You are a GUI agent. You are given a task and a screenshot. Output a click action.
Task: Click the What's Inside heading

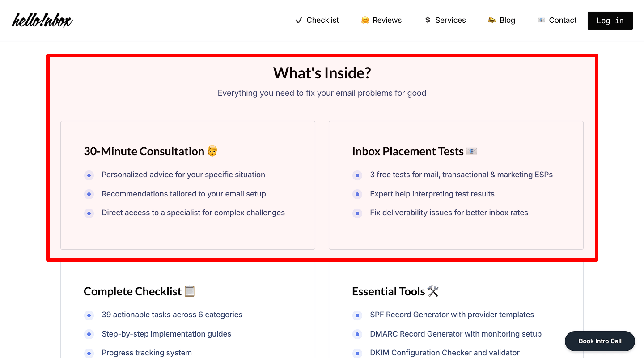[x=322, y=72]
